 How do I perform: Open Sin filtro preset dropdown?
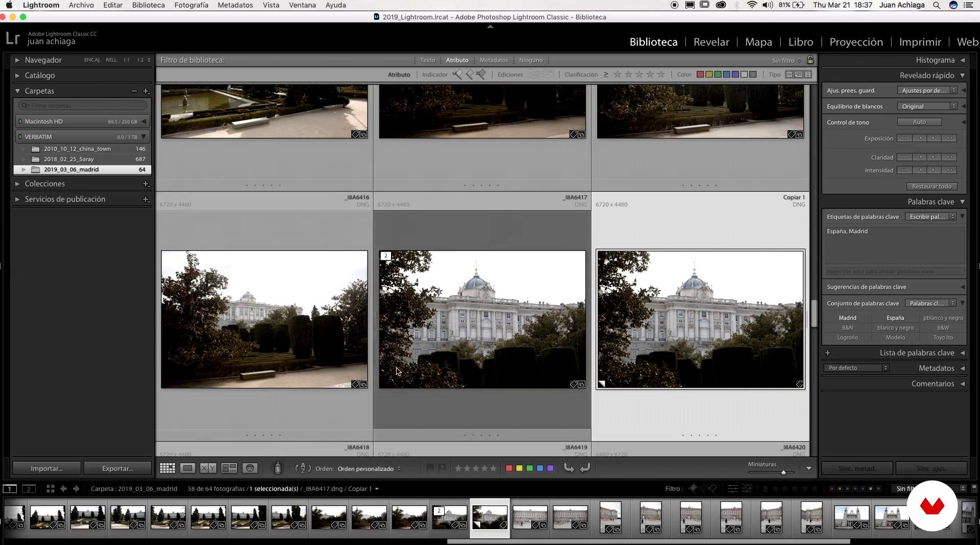(787, 60)
